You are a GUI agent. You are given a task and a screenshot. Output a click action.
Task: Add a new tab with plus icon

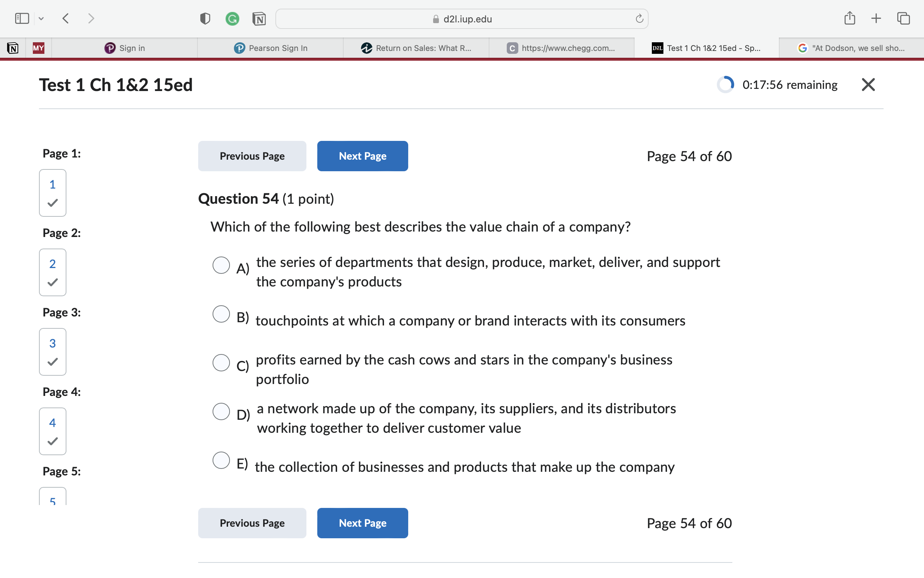pyautogui.click(x=876, y=18)
